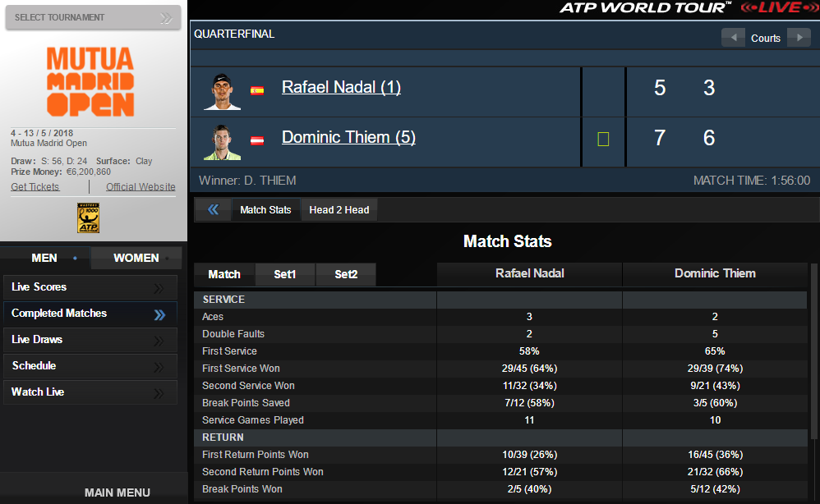Viewport: 820px width, 504px height.
Task: Click Dominic Thiem's player photo
Action: point(222,141)
